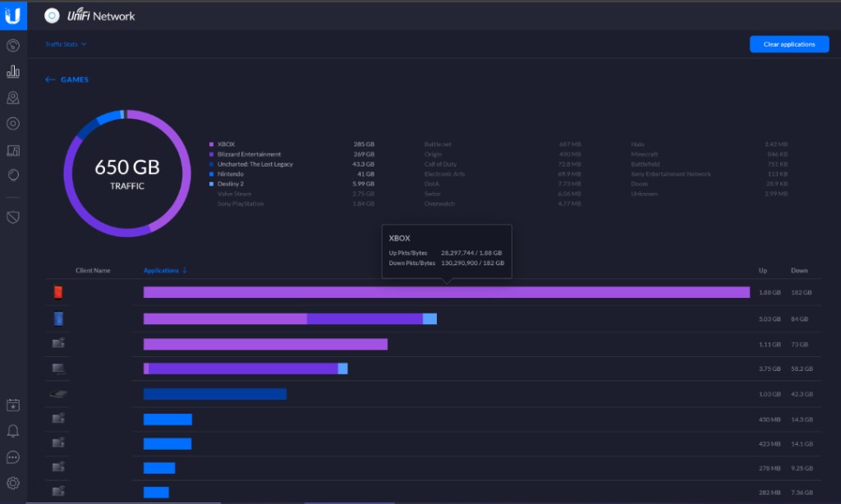Open the live chat support bubble icon
Screen dimensions: 841x504
[12, 457]
